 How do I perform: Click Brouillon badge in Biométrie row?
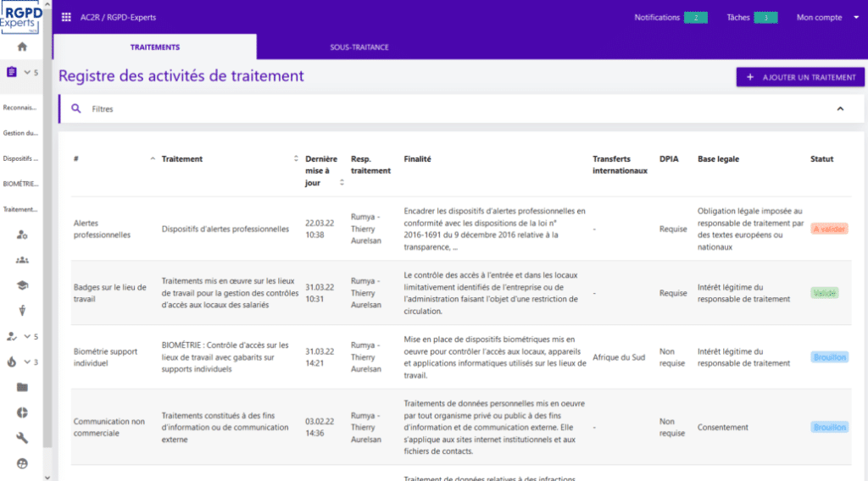point(829,357)
